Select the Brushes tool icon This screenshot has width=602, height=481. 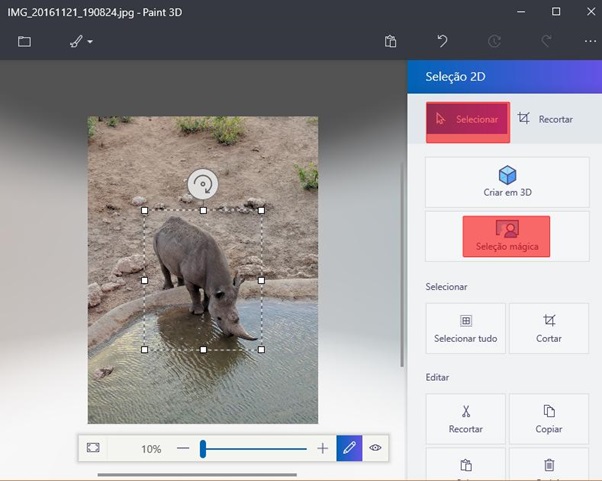point(76,41)
